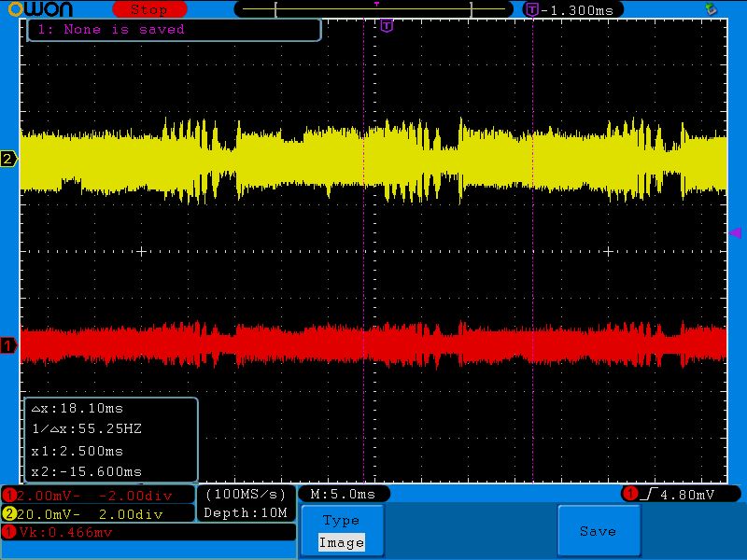This screenshot has height=560, width=747.
Task: Select the purple trigger position T marker
Action: 387,26
